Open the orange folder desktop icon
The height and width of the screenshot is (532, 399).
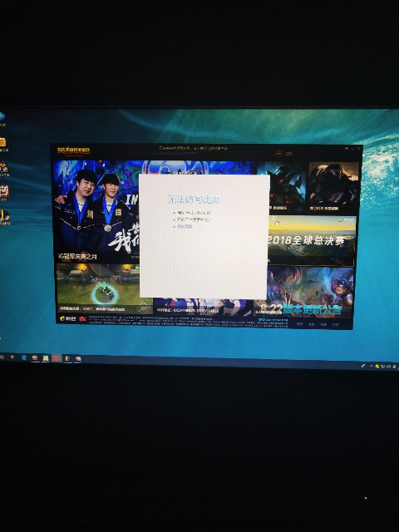coord(2,142)
